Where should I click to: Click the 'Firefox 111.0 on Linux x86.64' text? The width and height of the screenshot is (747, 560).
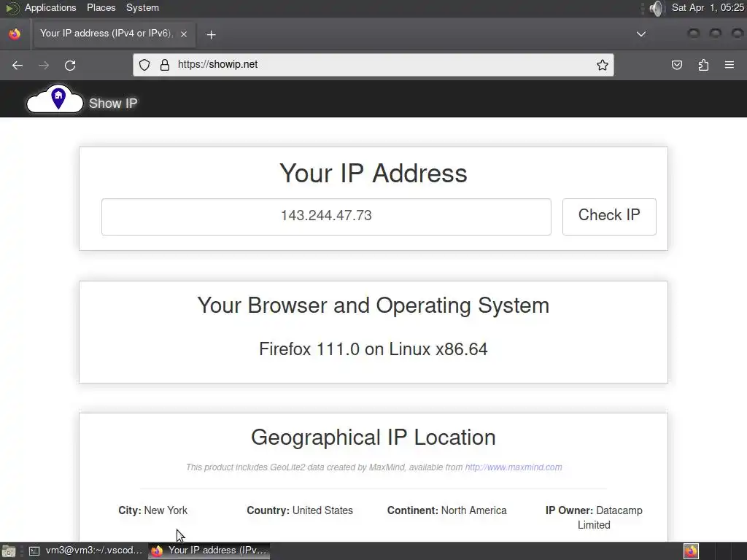pos(373,349)
